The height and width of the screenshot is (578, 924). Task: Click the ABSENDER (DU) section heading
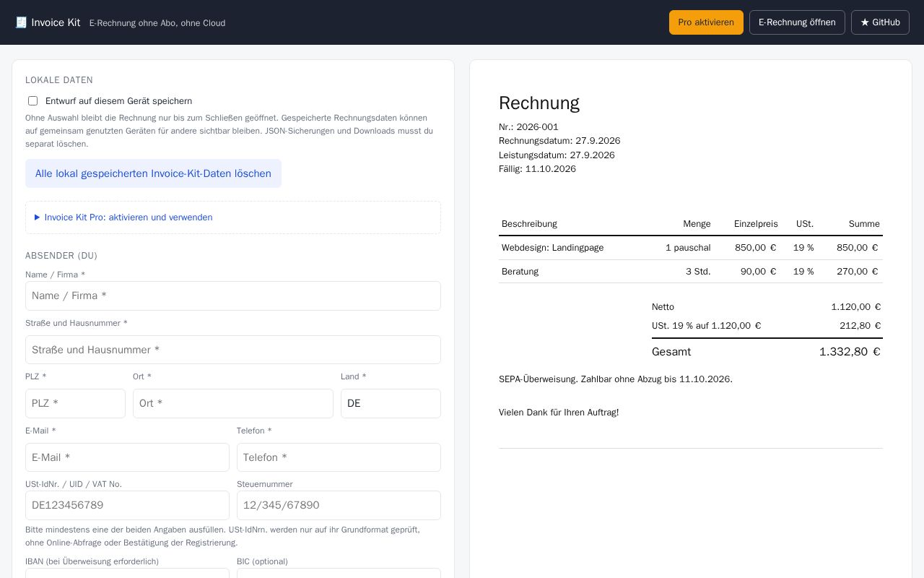click(61, 256)
